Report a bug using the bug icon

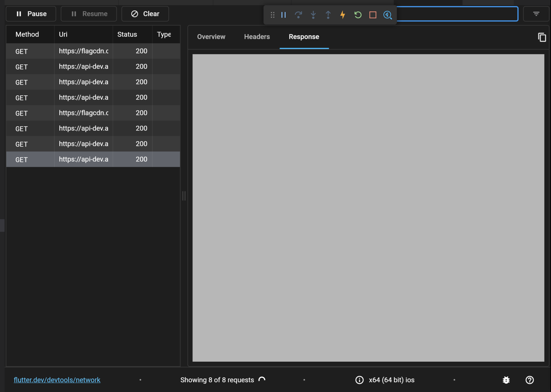point(506,380)
